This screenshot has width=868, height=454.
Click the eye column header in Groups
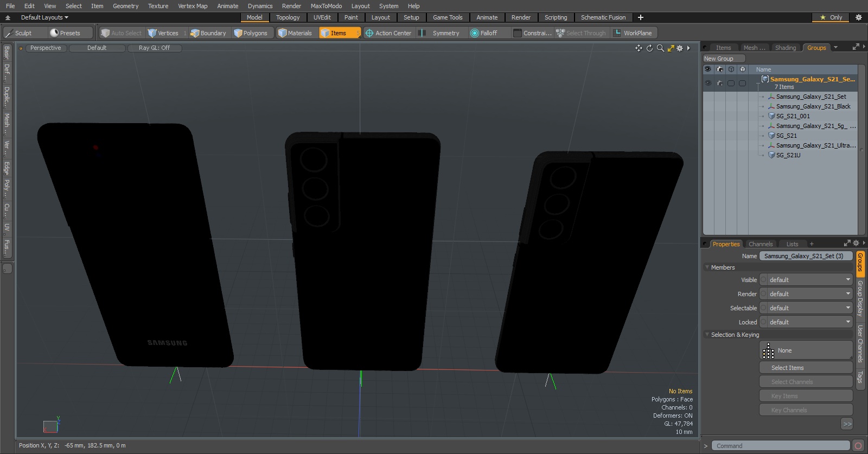[708, 69]
